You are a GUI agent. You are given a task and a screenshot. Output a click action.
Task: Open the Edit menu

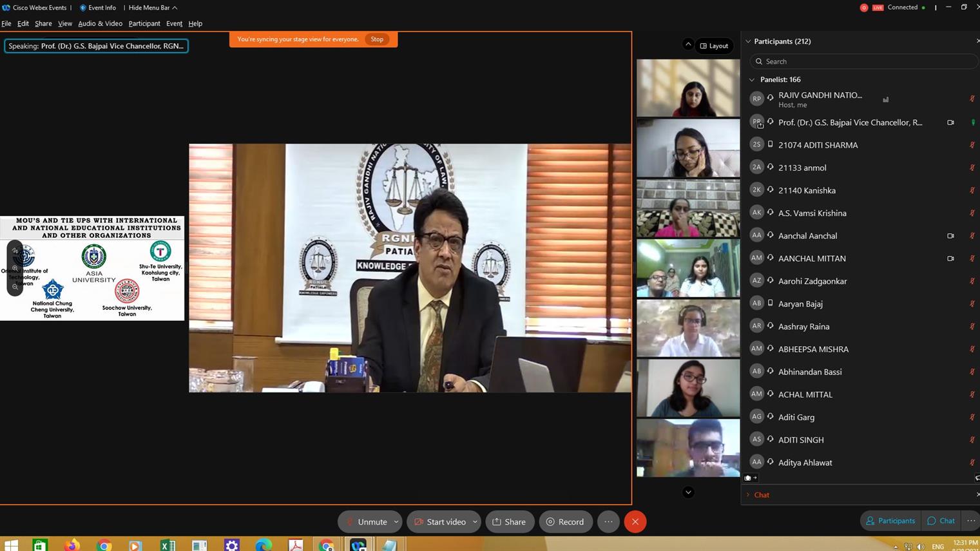click(x=23, y=24)
